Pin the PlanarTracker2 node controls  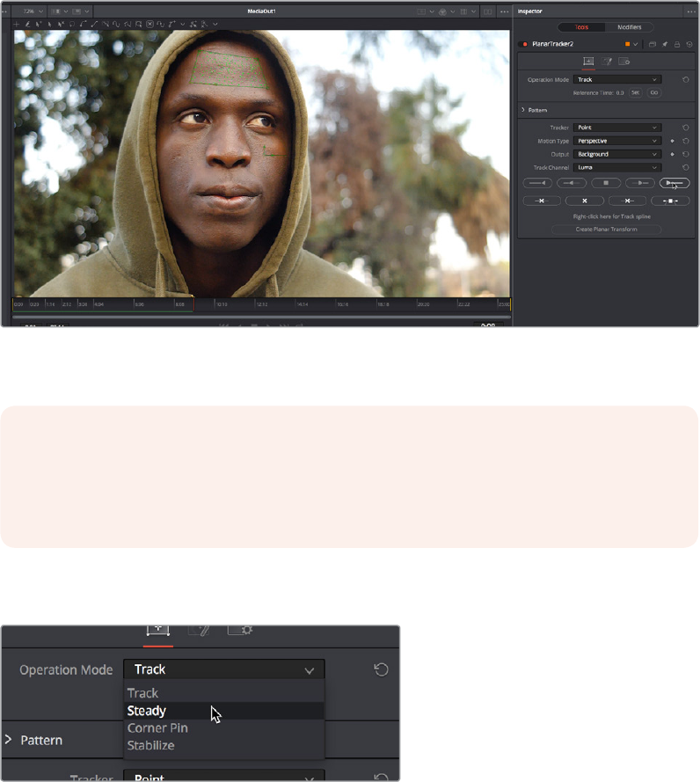click(665, 44)
